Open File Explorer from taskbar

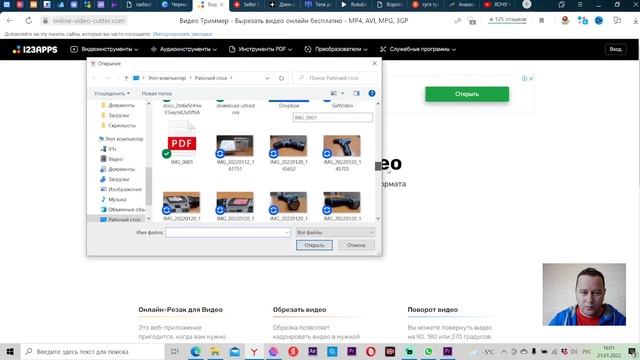(215, 351)
